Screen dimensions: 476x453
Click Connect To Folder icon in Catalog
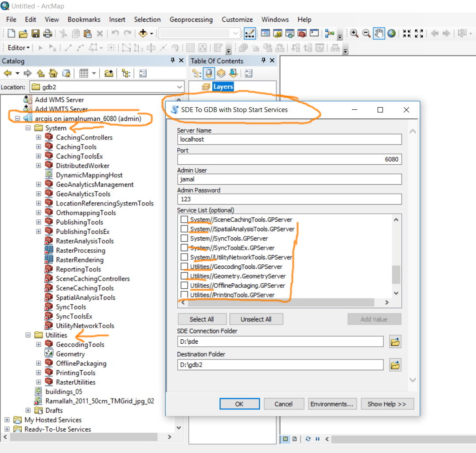point(109,73)
